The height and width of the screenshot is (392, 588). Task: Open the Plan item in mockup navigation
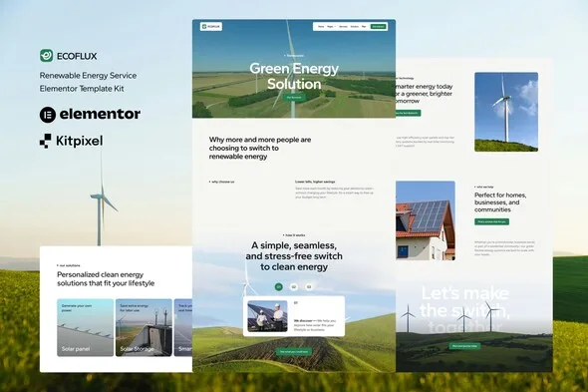[364, 27]
